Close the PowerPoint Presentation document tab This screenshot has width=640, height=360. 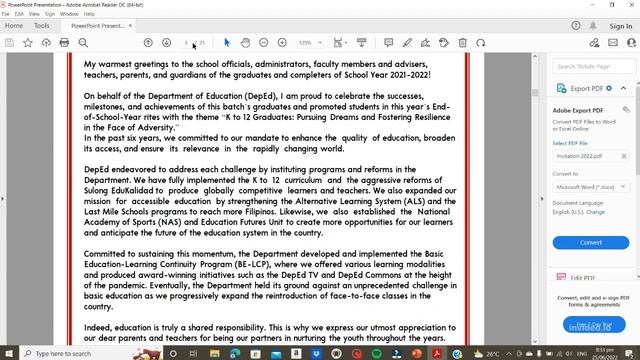[x=130, y=26]
